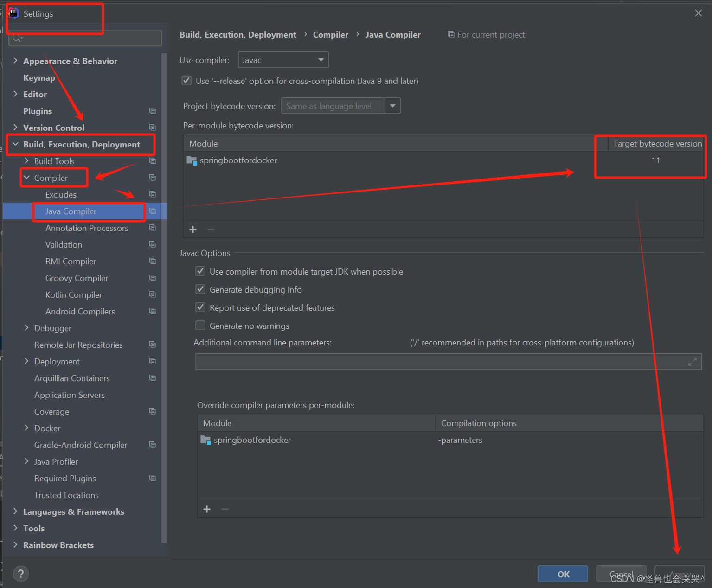Select Annotation Processors in the settings tree

tap(87, 228)
